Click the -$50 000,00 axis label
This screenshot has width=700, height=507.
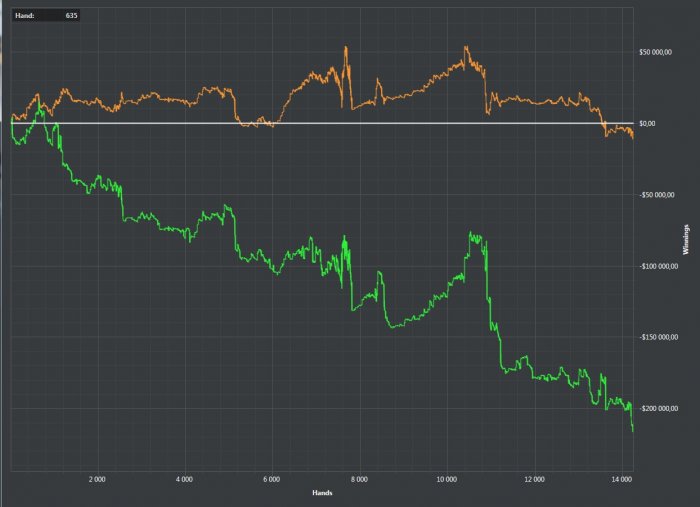[x=657, y=195]
